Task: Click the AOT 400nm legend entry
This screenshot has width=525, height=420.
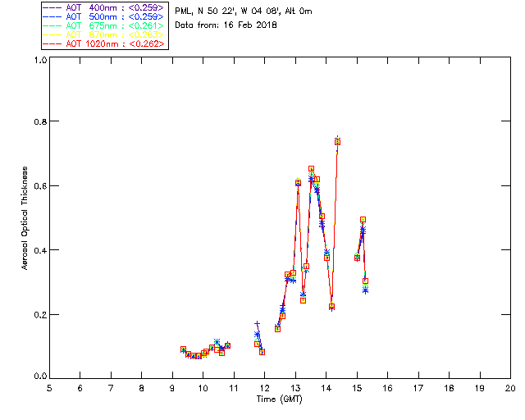Action: point(103,7)
